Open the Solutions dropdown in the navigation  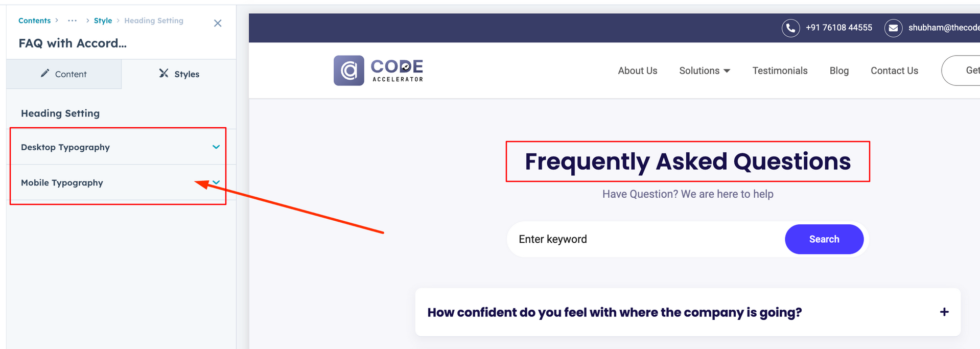705,71
